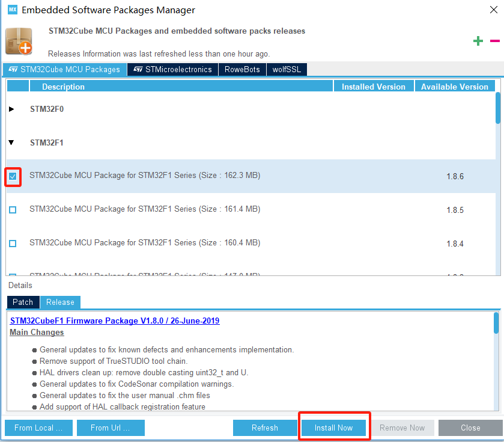Viewport: 504px width, 442px height.
Task: Click the From Url button
Action: pyautogui.click(x=111, y=428)
